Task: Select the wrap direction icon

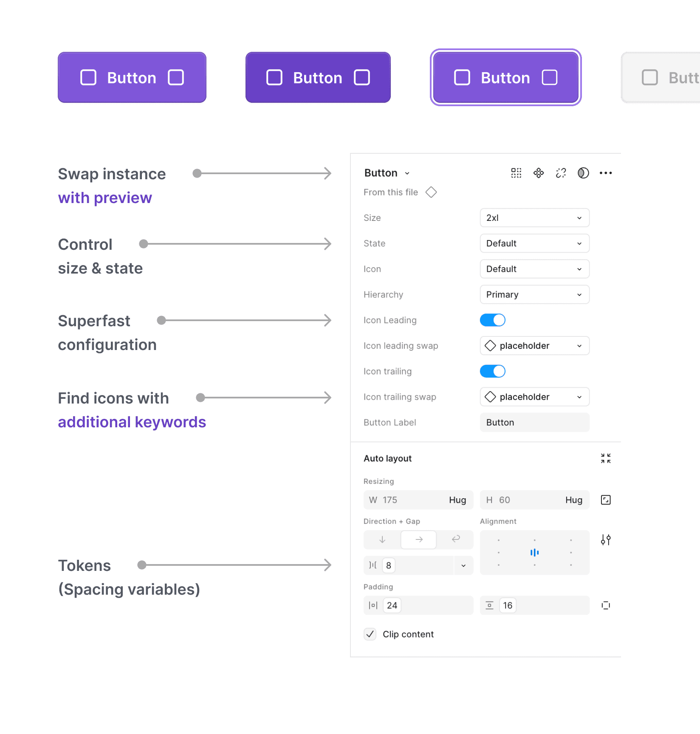Action: point(456,539)
